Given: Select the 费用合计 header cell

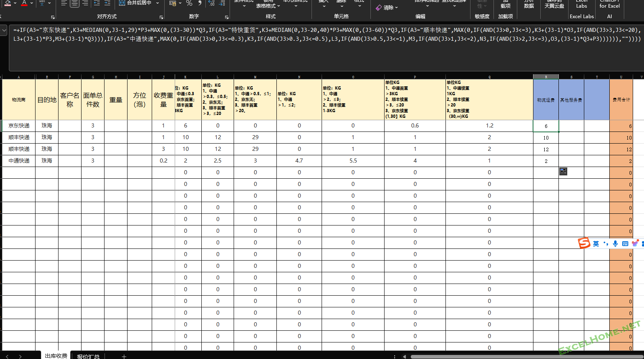Looking at the screenshot, I should click(621, 100).
